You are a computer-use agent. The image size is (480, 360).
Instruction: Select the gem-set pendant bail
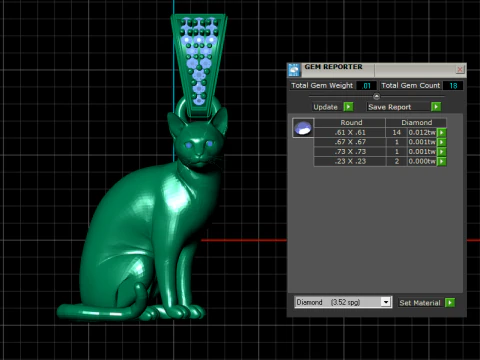pyautogui.click(x=199, y=65)
